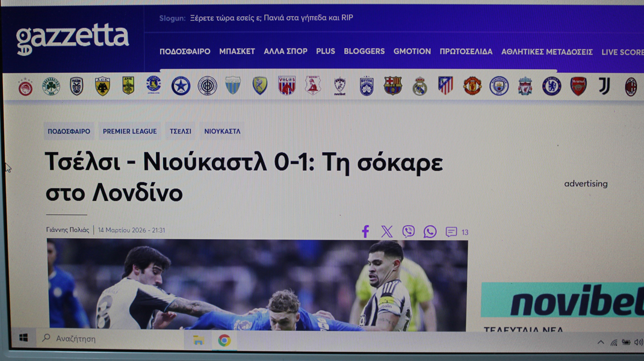Share the article via Viber

click(x=408, y=232)
